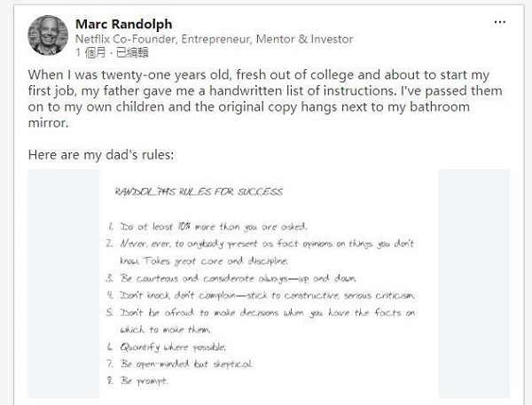This screenshot has height=405, width=532.
Task: Click rule 7 'Be open-minded but skeptical'
Action: 179,364
